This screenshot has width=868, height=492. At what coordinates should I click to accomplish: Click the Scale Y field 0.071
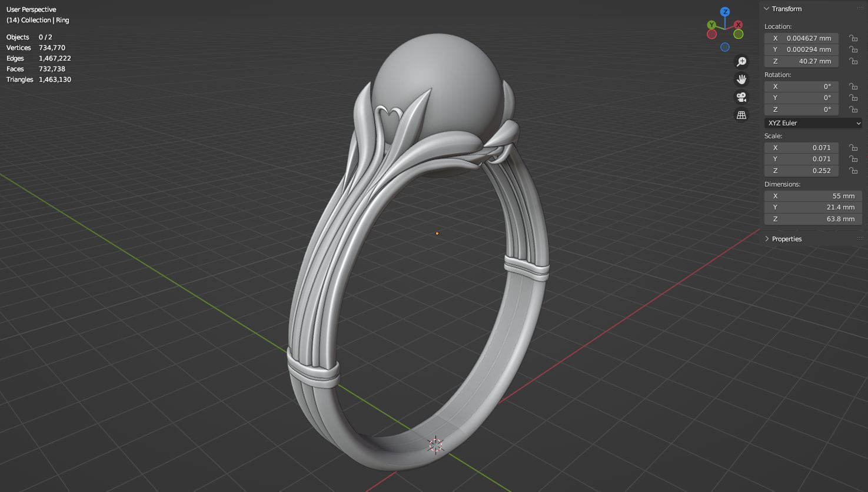[x=802, y=159]
